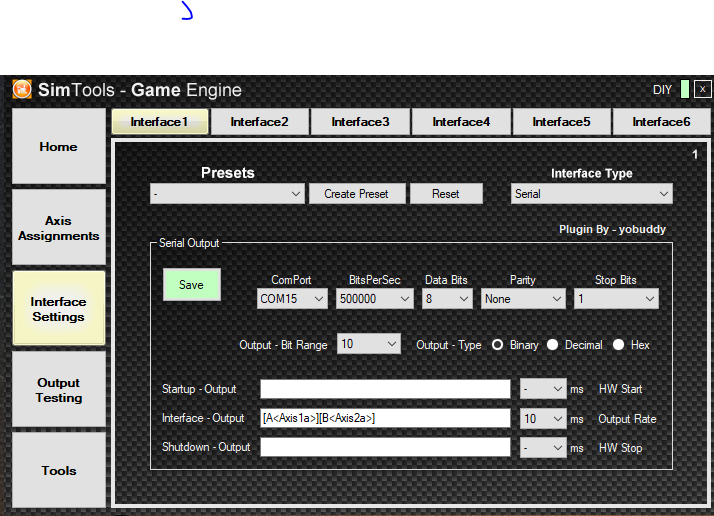Open the HW Stop ms dropdown
The image size is (714, 516).
543,448
